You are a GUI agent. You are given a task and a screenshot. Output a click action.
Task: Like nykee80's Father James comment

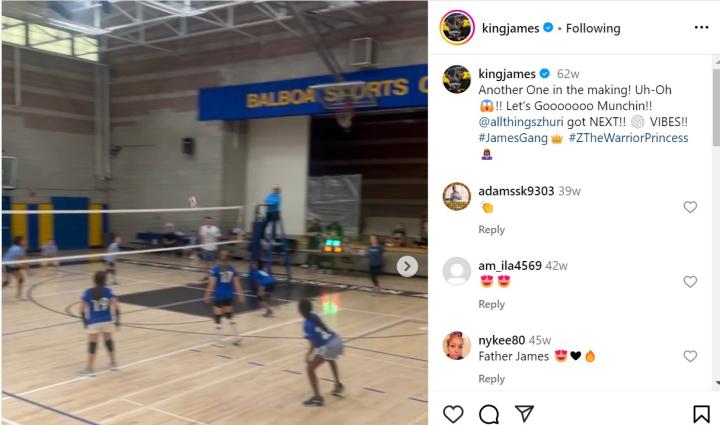[690, 356]
